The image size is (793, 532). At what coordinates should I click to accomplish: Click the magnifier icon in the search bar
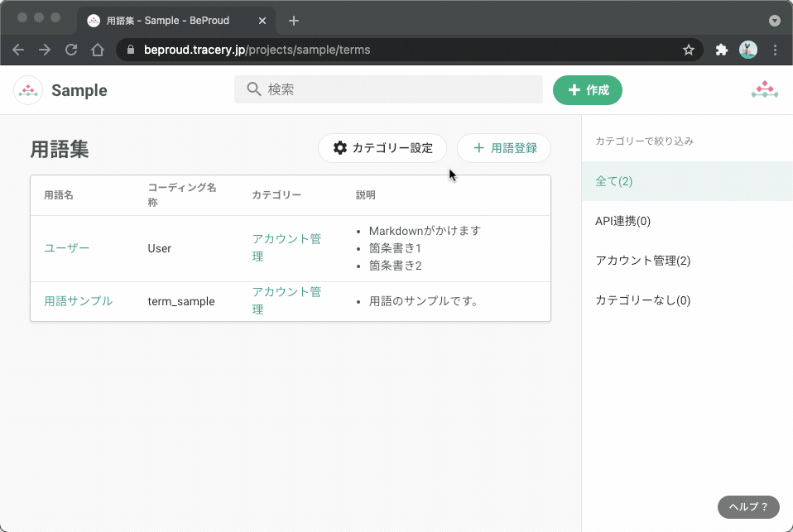pyautogui.click(x=254, y=89)
